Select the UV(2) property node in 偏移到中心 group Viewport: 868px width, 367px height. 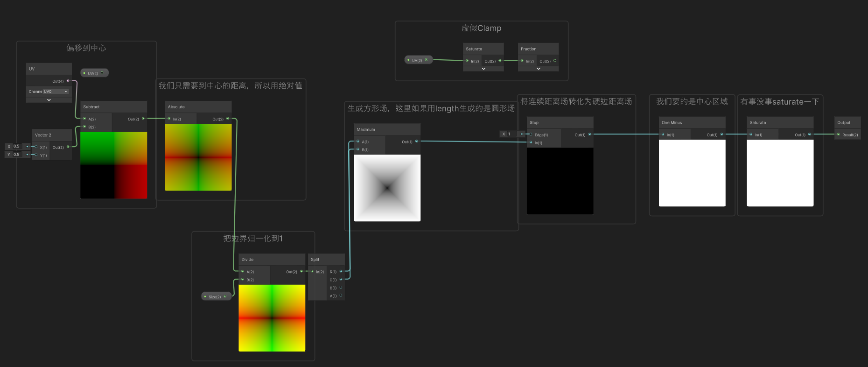95,73
